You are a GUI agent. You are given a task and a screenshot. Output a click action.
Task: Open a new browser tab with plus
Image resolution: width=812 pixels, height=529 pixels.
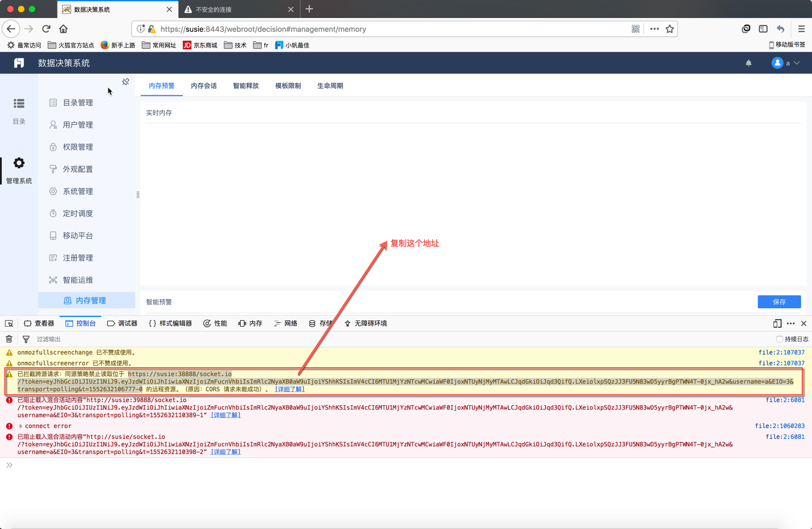click(309, 9)
